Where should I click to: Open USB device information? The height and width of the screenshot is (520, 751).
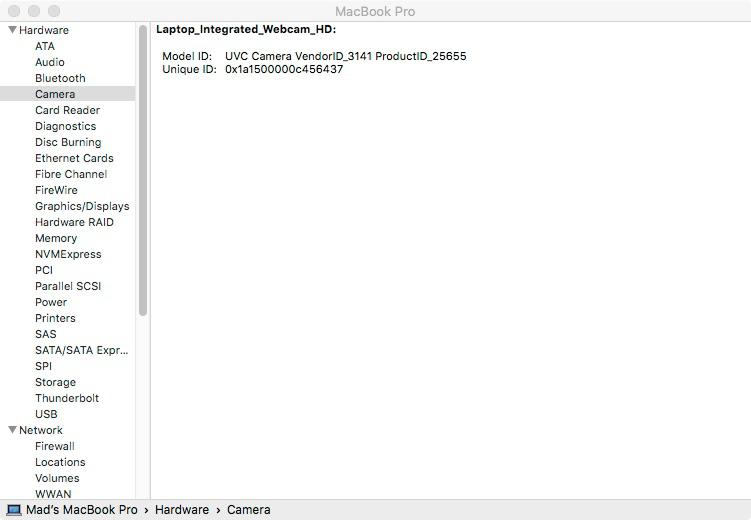pos(46,414)
